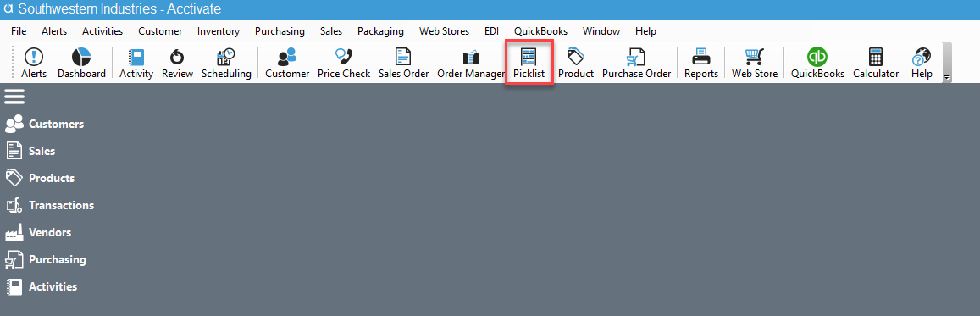The width and height of the screenshot is (980, 316).
Task: Select Products in the sidebar
Action: [x=40, y=178]
